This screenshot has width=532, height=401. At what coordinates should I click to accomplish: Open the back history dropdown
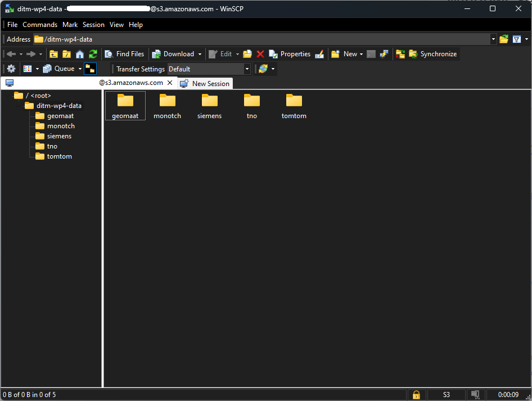[21, 55]
